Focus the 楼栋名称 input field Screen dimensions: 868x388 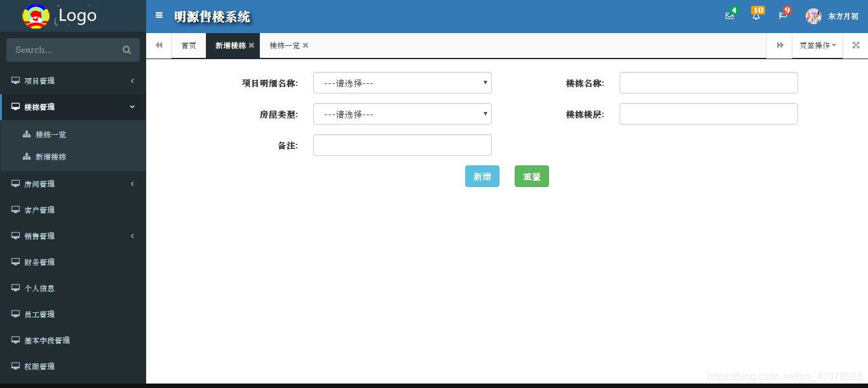[709, 83]
